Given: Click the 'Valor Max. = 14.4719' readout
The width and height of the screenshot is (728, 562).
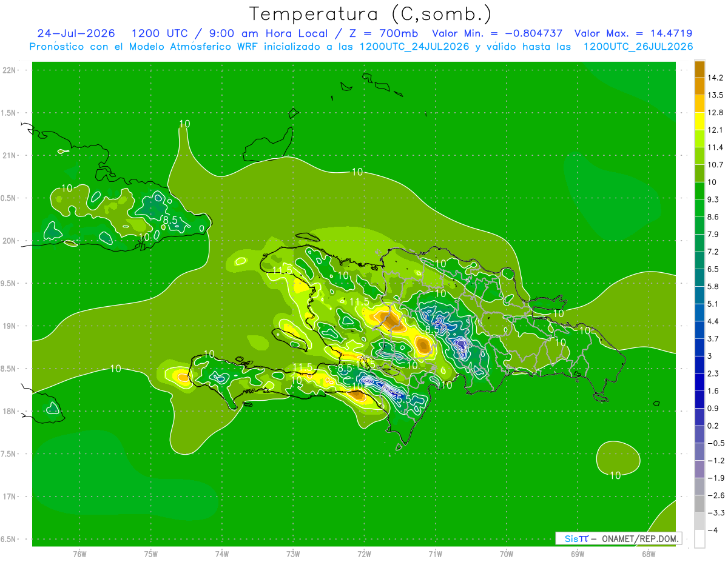Looking at the screenshot, I should coord(633,33).
